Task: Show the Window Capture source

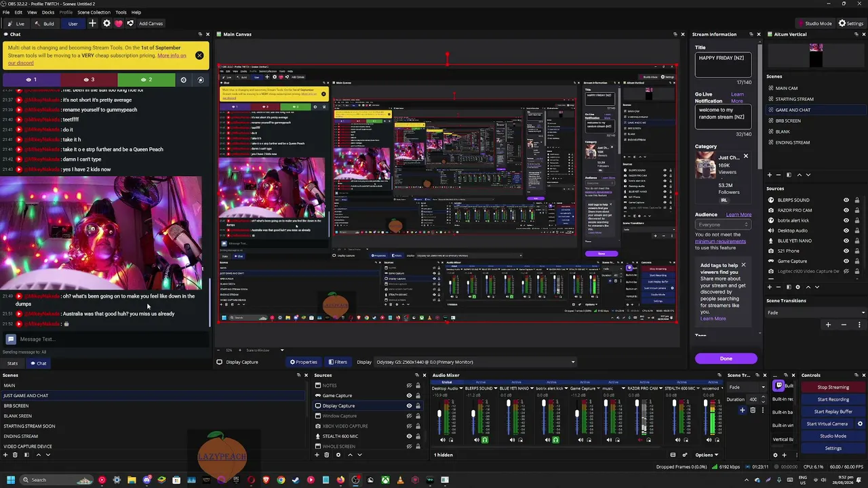Action: click(x=409, y=415)
